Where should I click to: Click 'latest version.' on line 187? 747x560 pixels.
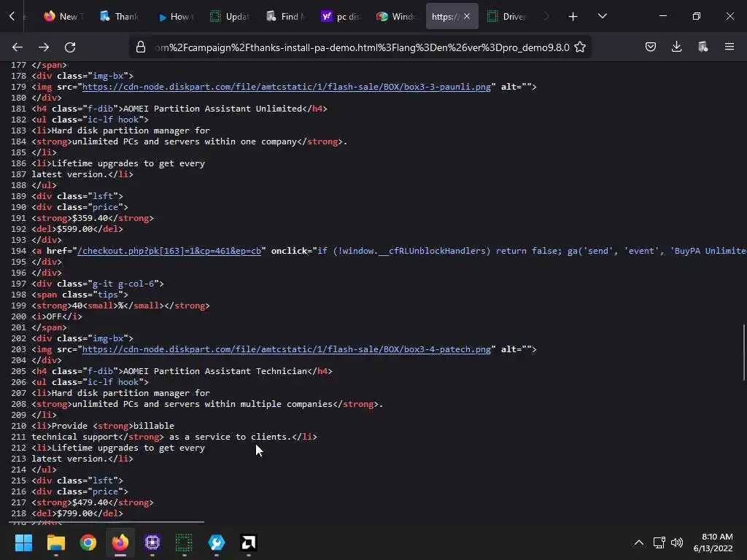pyautogui.click(x=69, y=174)
